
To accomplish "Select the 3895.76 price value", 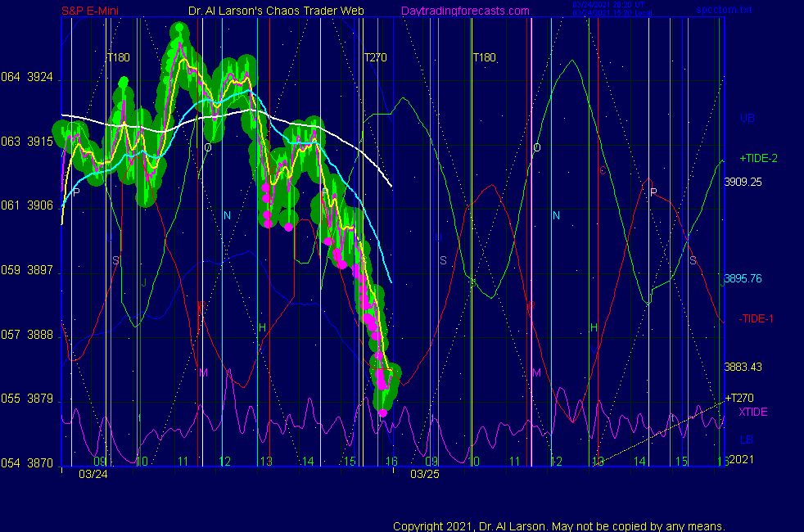I will coord(743,279).
